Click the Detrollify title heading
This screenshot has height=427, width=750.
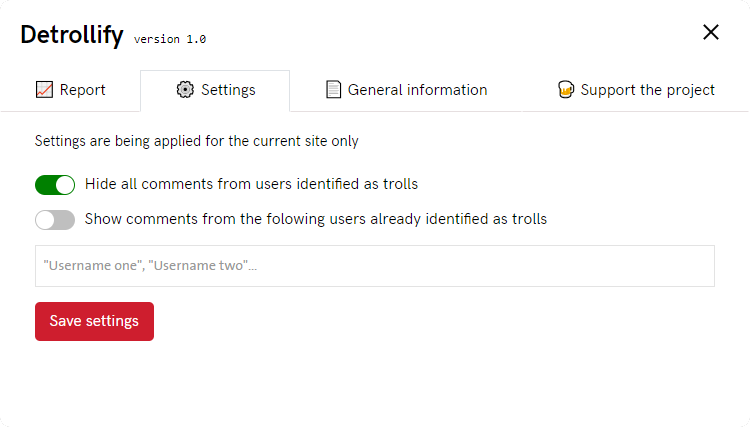click(x=72, y=34)
